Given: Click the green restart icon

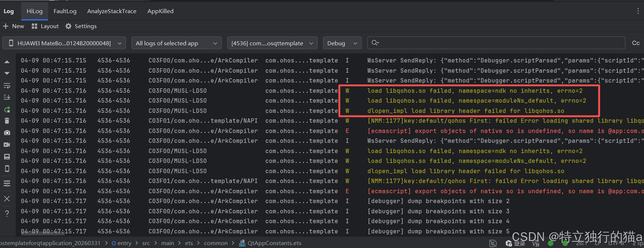Looking at the screenshot, I should click(7, 109).
